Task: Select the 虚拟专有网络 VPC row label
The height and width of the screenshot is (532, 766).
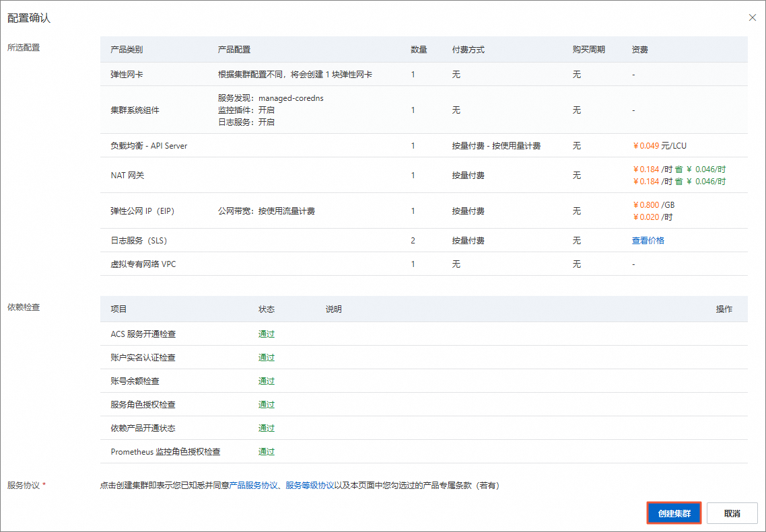Action: point(143,264)
